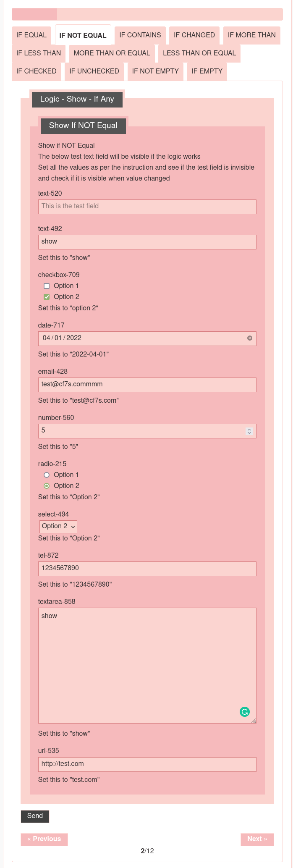The height and width of the screenshot is (868, 293).
Task: Clear the date-717 field with the X icon
Action: click(x=250, y=338)
